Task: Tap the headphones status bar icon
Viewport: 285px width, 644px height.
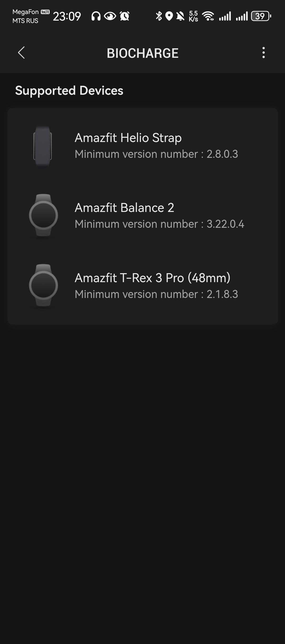Action: click(x=96, y=16)
